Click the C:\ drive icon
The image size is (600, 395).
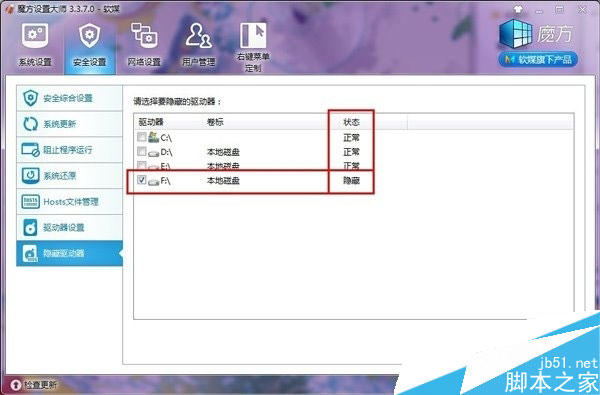pyautogui.click(x=153, y=137)
